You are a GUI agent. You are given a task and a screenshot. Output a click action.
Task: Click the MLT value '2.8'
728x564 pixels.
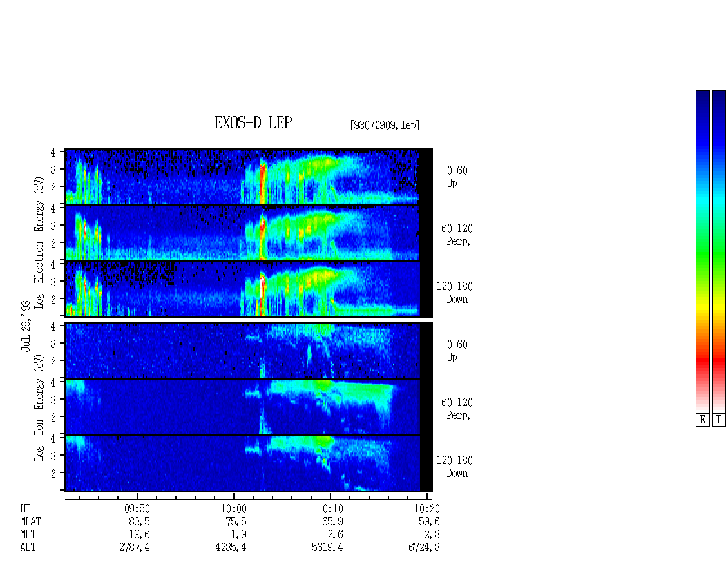[x=432, y=535]
